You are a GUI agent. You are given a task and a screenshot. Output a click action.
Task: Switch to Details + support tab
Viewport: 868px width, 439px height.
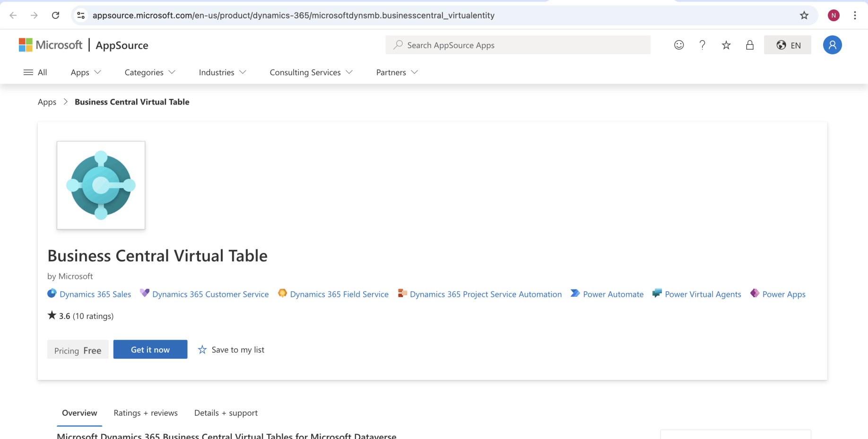point(226,413)
